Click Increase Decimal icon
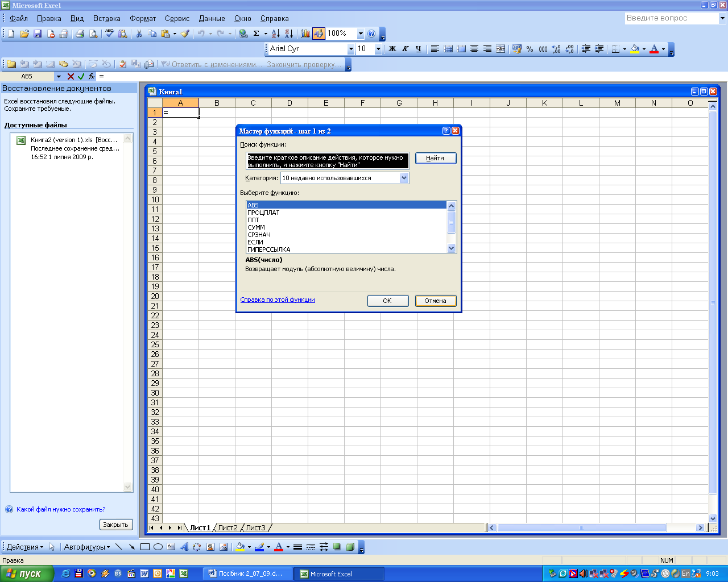 pos(556,49)
